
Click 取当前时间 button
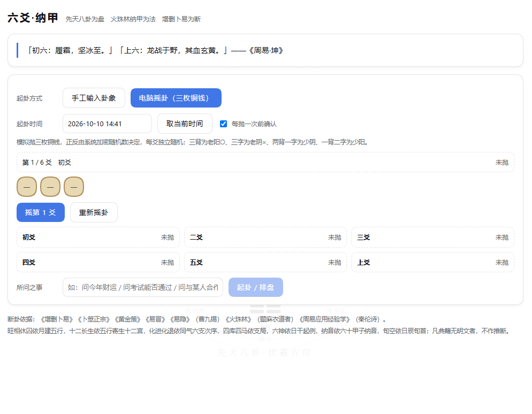click(x=185, y=124)
